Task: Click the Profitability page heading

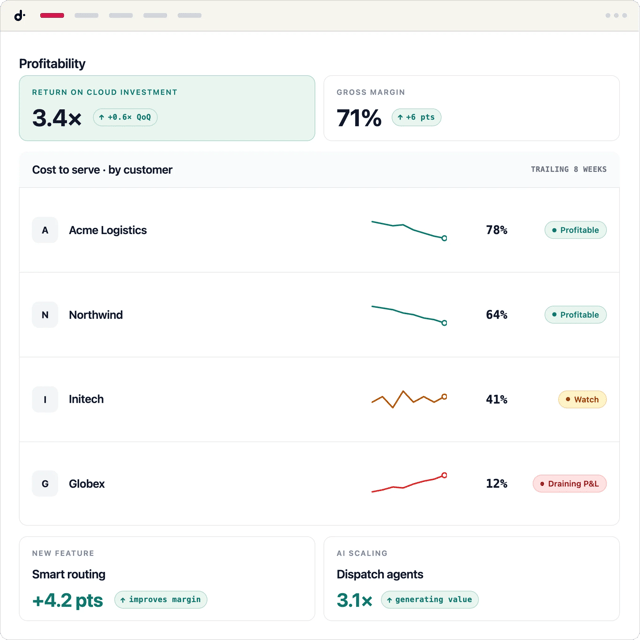Action: (52, 64)
